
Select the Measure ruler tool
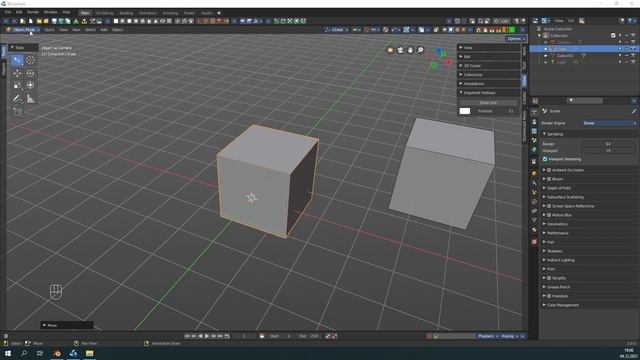tap(30, 98)
